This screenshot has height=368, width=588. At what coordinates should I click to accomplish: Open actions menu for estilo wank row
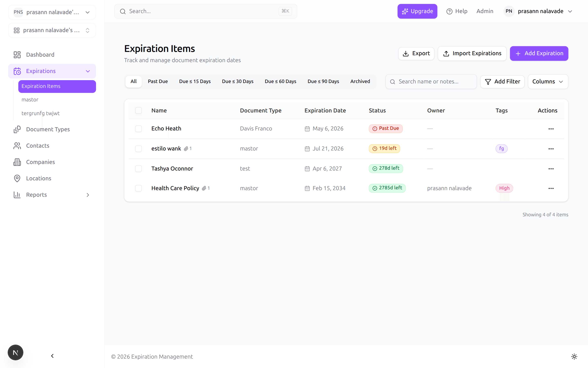pyautogui.click(x=551, y=149)
